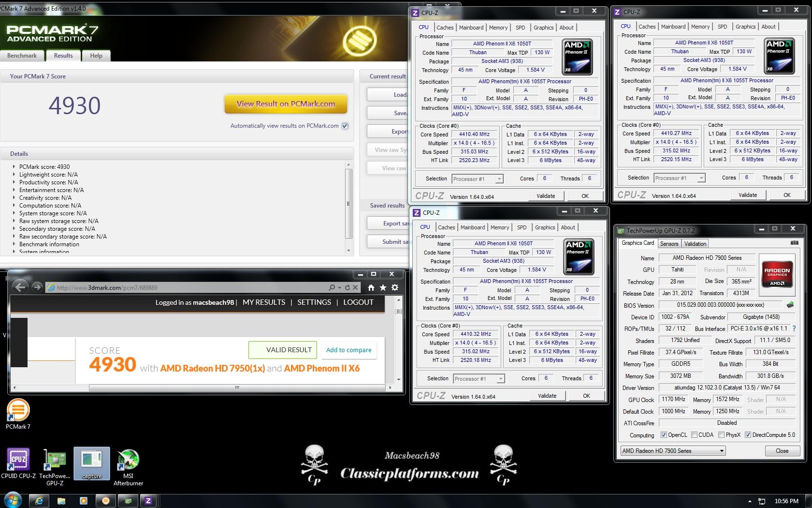Open the browser home page icon
Image resolution: width=812 pixels, height=508 pixels.
(x=371, y=287)
